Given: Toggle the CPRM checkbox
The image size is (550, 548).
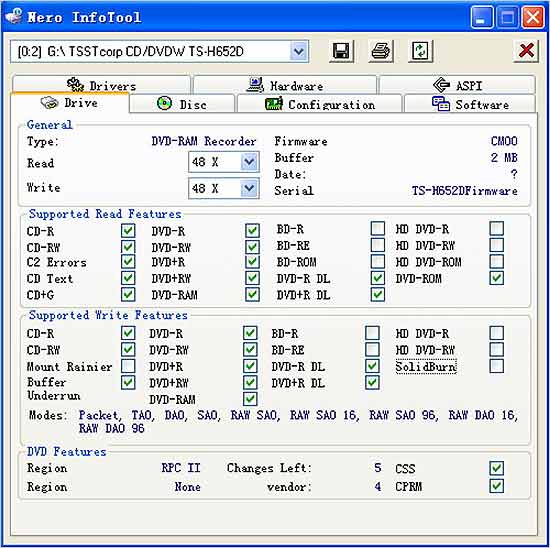Looking at the screenshot, I should coord(497,486).
